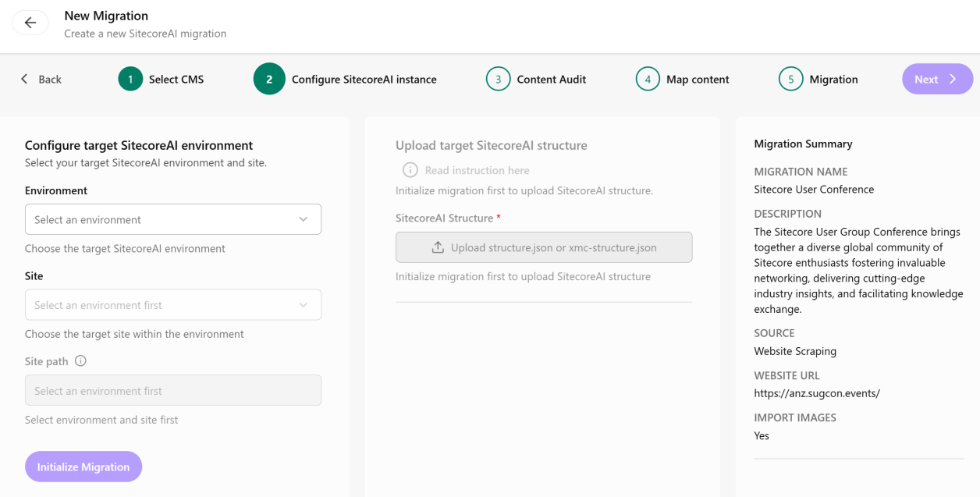
Task: Click the Back text link
Action: click(x=50, y=79)
